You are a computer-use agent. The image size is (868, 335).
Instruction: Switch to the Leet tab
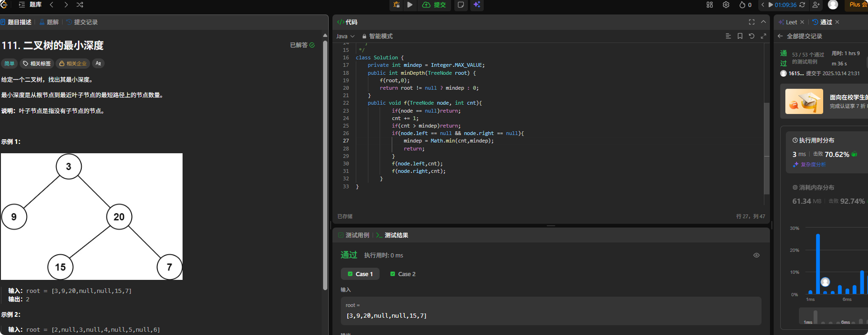tap(788, 22)
